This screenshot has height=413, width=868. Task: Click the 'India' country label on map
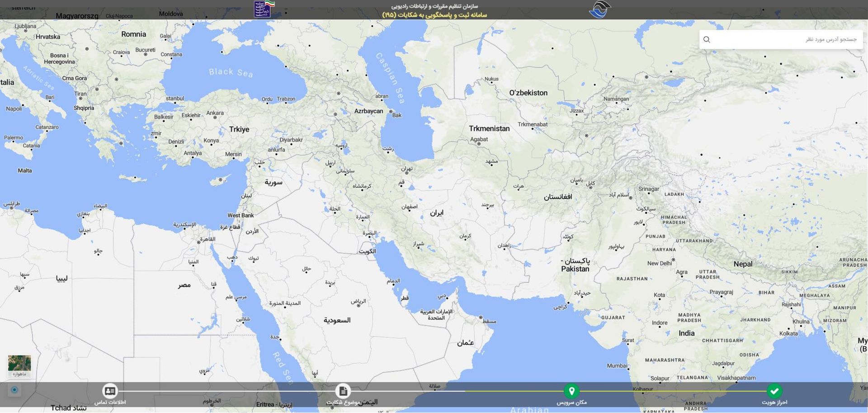click(x=686, y=333)
